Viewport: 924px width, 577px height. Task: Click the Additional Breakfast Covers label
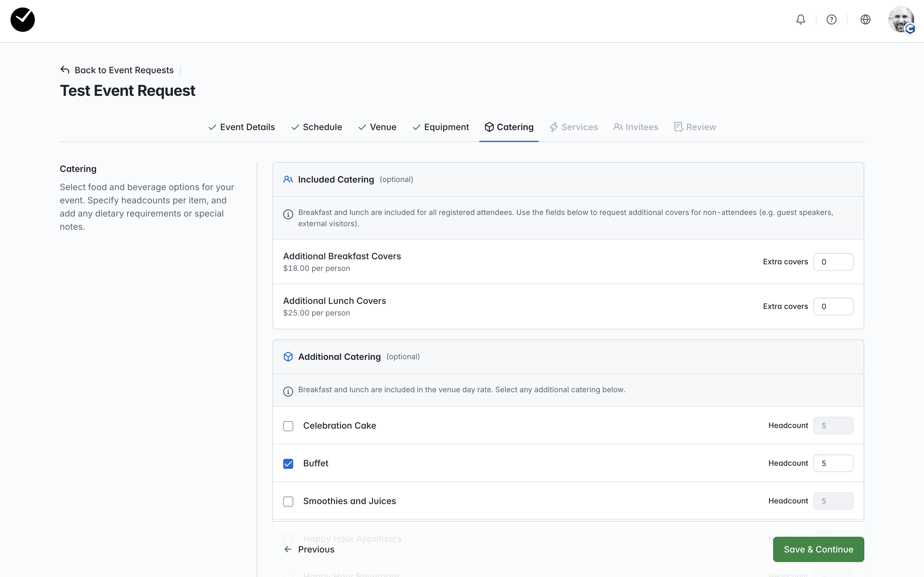(342, 256)
